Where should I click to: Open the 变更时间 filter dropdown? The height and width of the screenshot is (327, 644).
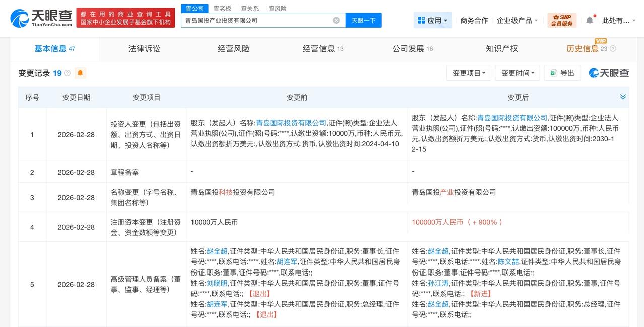click(x=518, y=73)
